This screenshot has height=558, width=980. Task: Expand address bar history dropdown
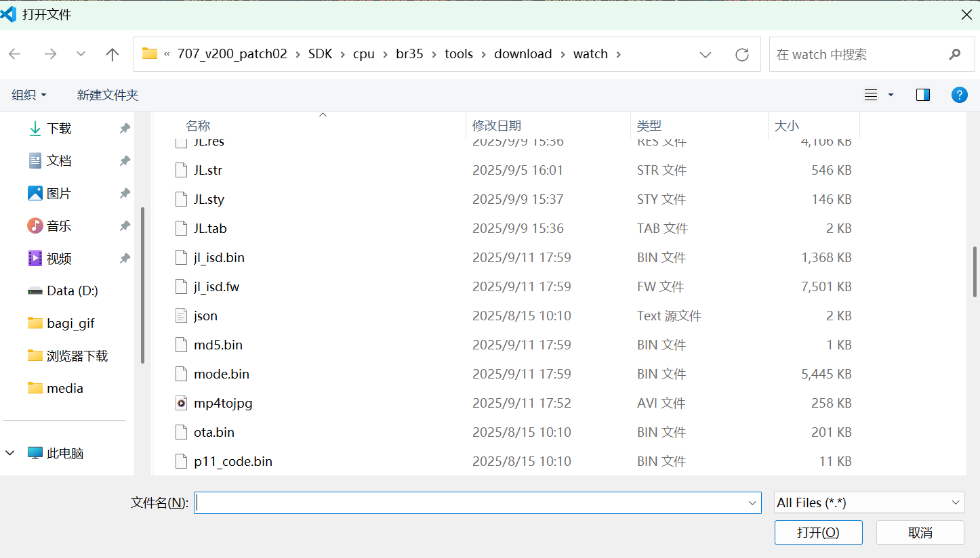coord(706,54)
